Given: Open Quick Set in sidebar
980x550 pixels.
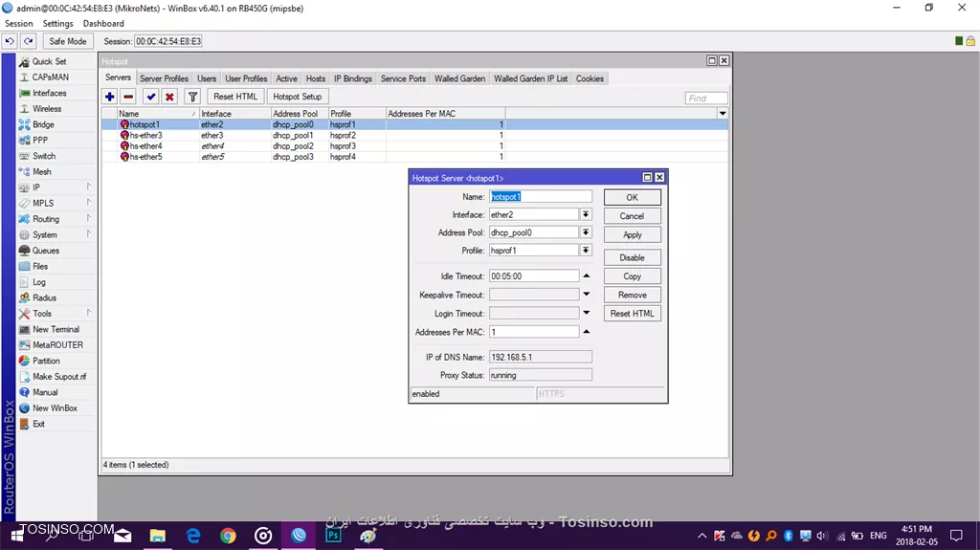Looking at the screenshot, I should coord(50,61).
